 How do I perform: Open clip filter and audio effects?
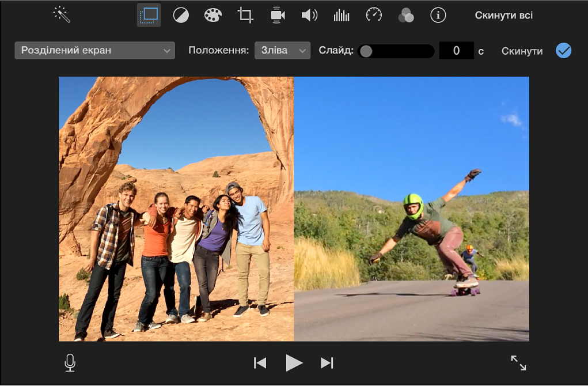coord(406,16)
